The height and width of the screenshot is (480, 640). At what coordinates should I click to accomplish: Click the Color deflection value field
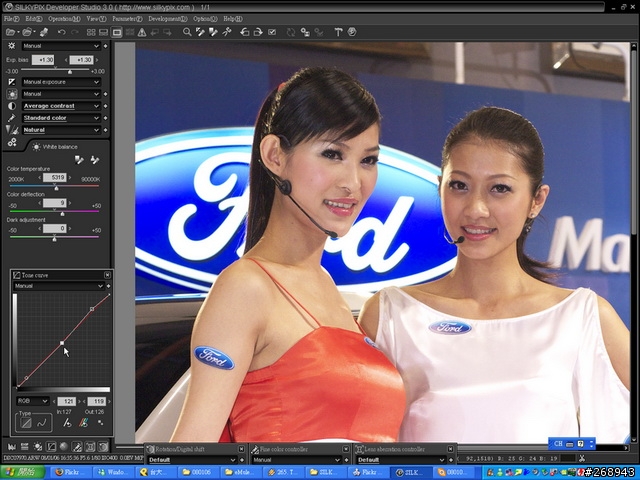pyautogui.click(x=55, y=203)
